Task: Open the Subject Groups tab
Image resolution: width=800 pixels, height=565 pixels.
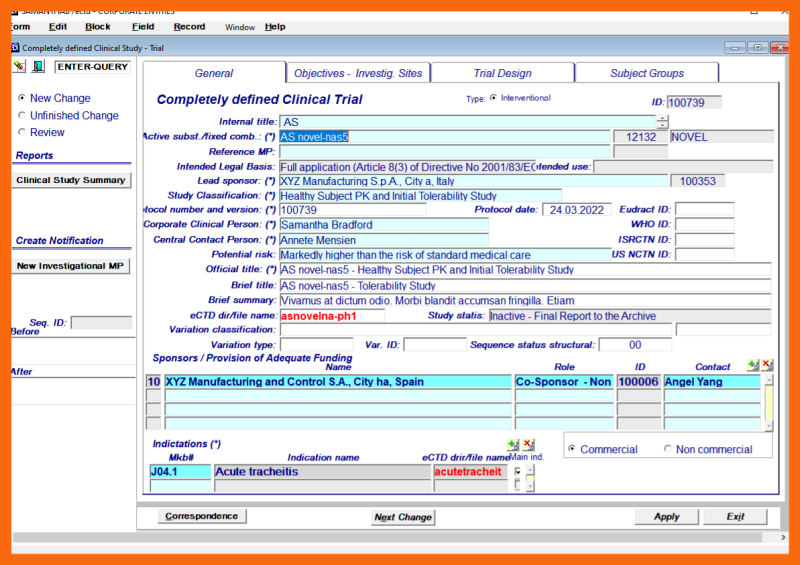Action: (x=646, y=73)
